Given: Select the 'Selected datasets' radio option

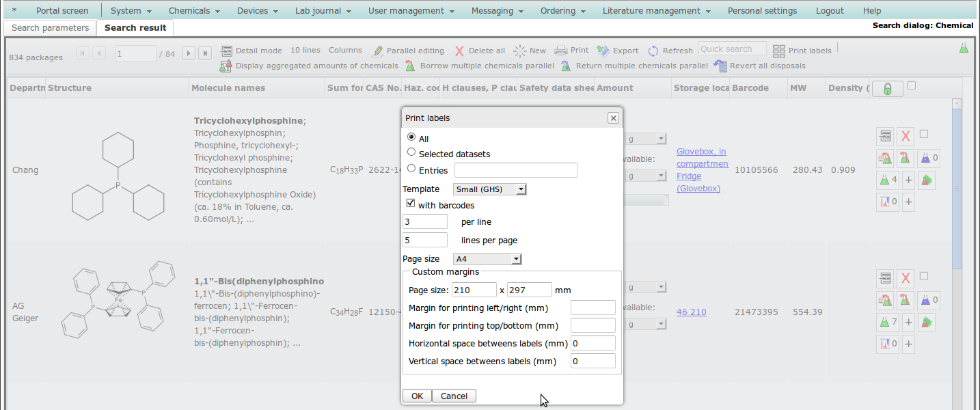Looking at the screenshot, I should coord(411,152).
